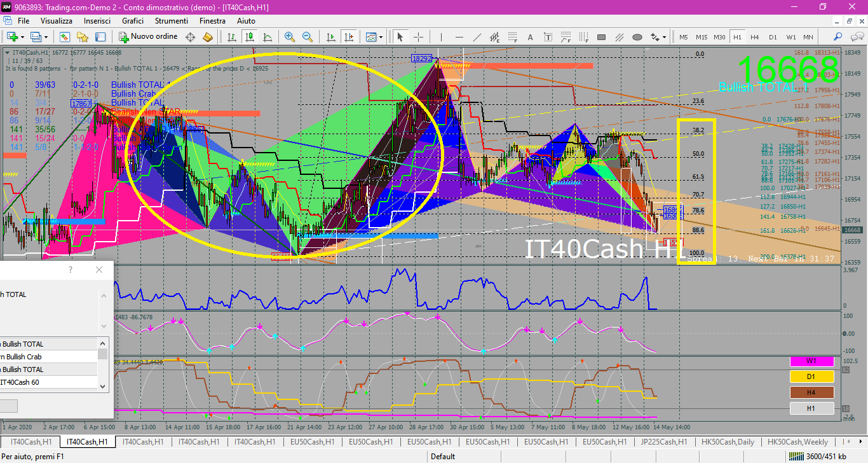Select the text tool
Viewport: 868px width, 463px height.
pyautogui.click(x=530, y=37)
